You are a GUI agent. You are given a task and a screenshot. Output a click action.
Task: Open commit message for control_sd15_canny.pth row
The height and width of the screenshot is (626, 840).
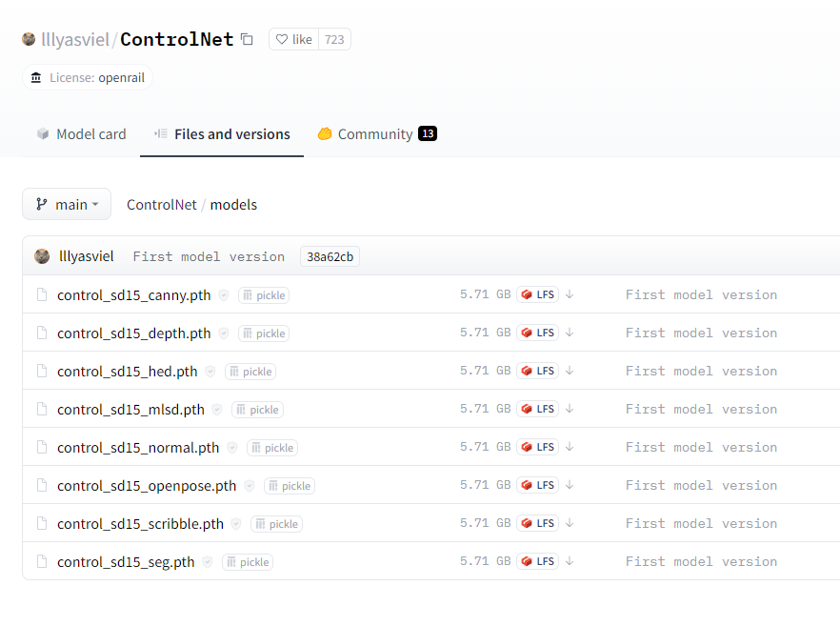pyautogui.click(x=701, y=294)
